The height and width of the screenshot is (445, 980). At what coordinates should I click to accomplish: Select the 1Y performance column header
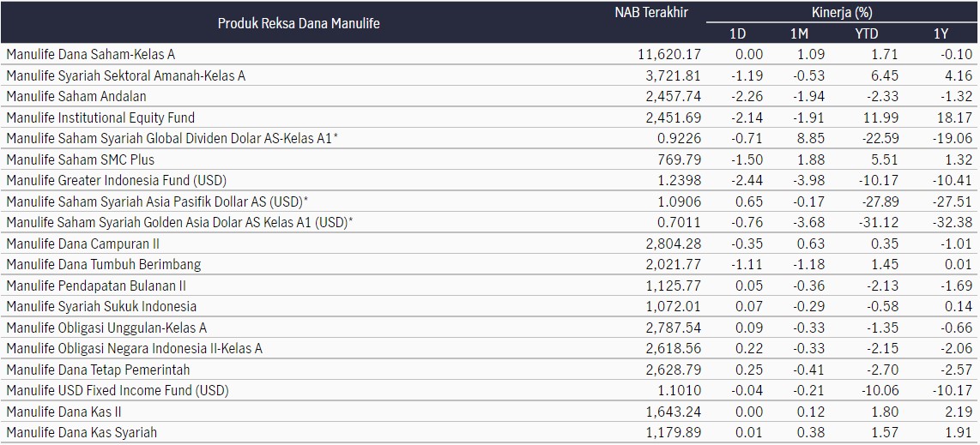point(941,33)
